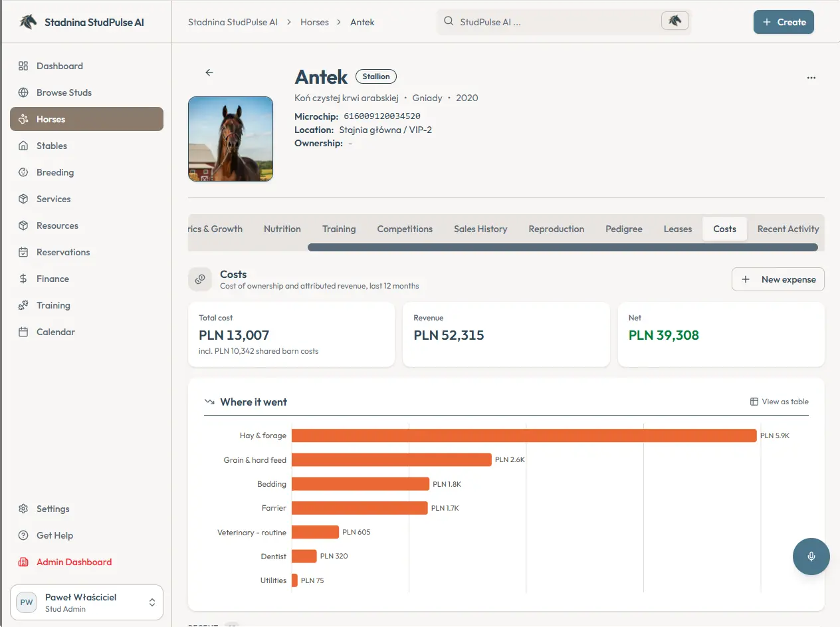The width and height of the screenshot is (840, 627).
Task: Click the Veterinary - routine bar
Action: [x=315, y=532]
